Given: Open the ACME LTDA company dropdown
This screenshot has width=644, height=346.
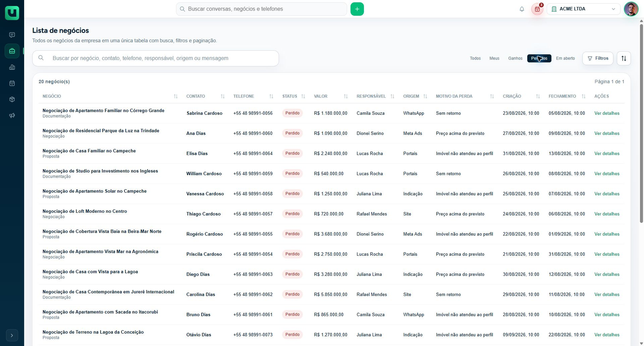Looking at the screenshot, I should [583, 9].
